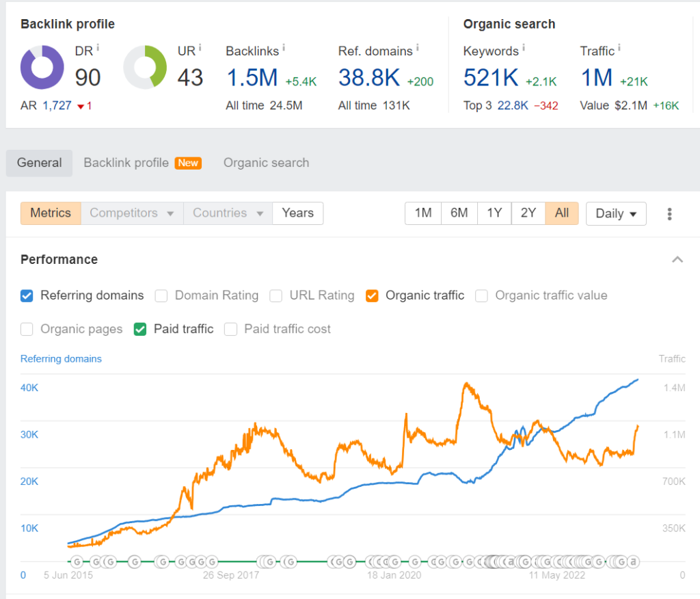Click the Countries filter control

(x=227, y=213)
